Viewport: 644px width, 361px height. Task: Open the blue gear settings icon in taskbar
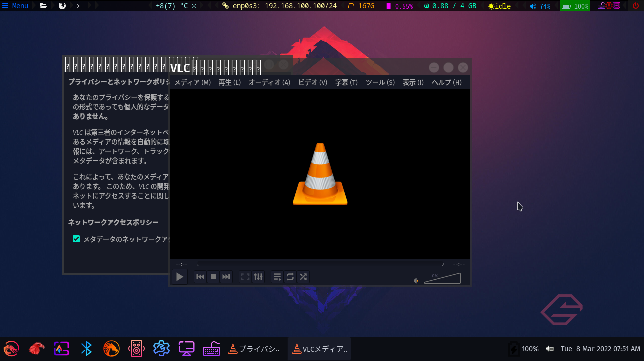click(x=161, y=348)
